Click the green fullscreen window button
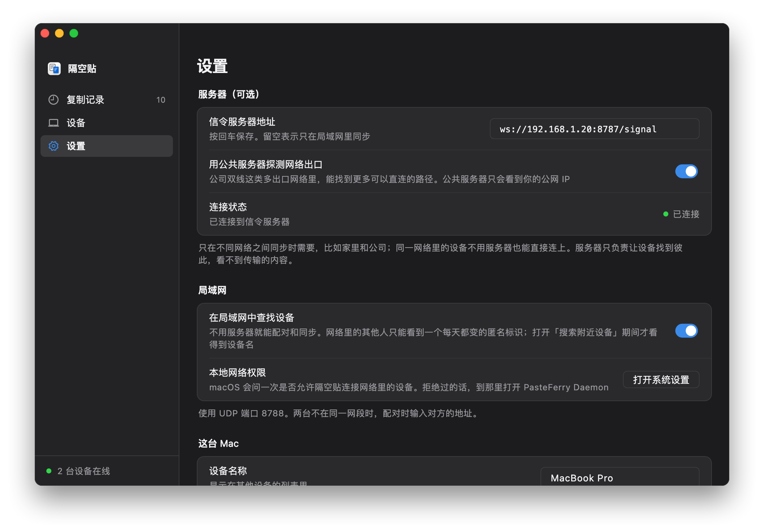 coord(74,33)
